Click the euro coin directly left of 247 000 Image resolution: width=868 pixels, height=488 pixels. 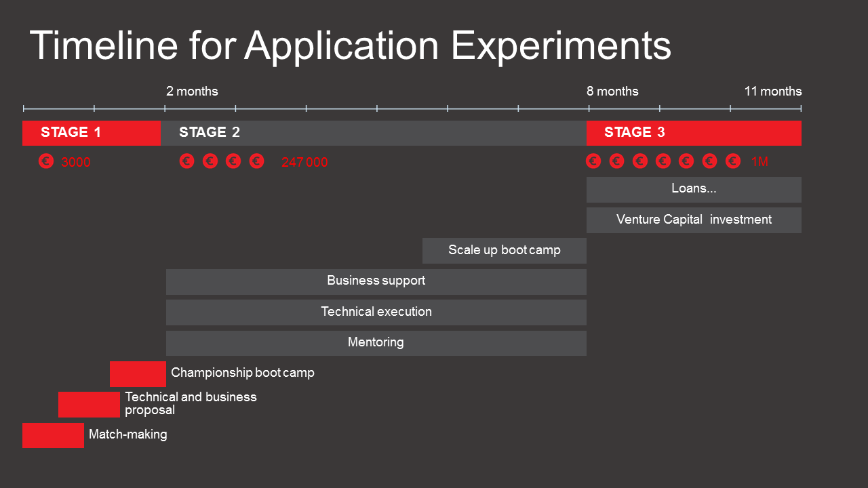(256, 161)
